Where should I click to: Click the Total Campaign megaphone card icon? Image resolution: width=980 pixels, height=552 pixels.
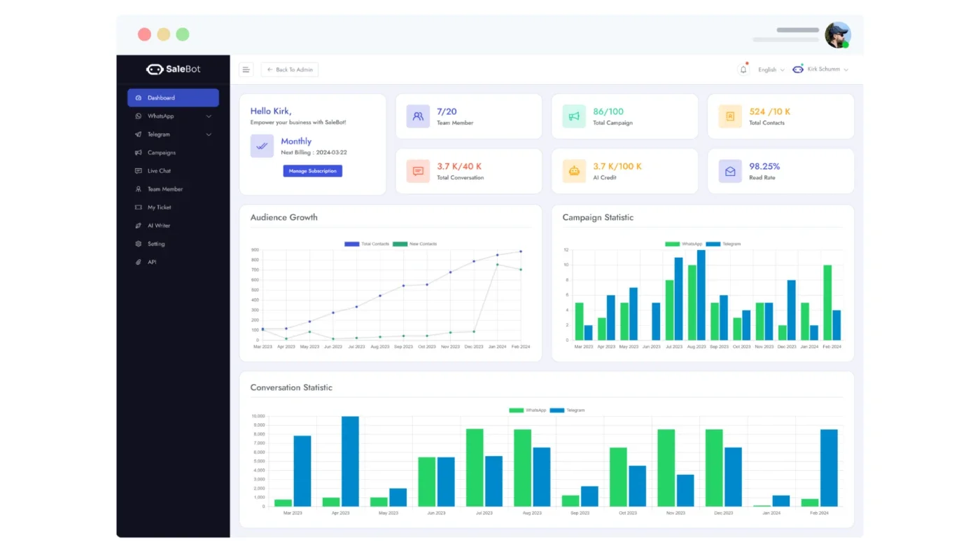coord(574,116)
